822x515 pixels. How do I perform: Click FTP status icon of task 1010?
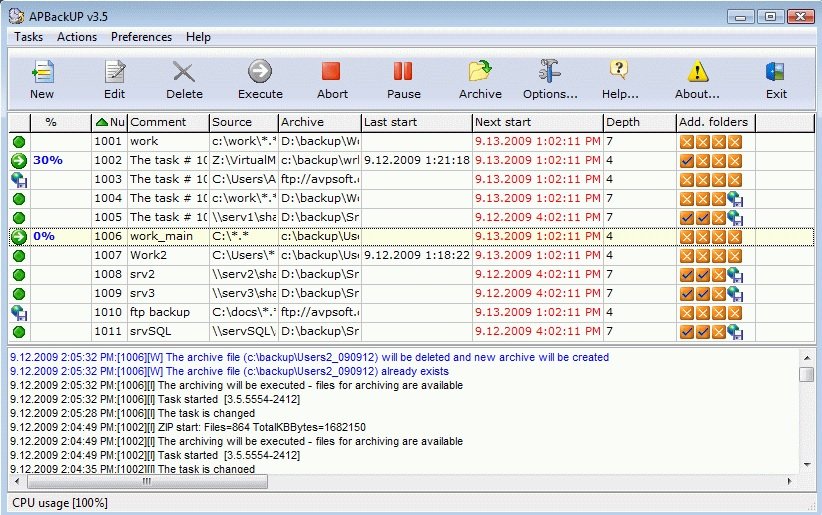[19, 313]
